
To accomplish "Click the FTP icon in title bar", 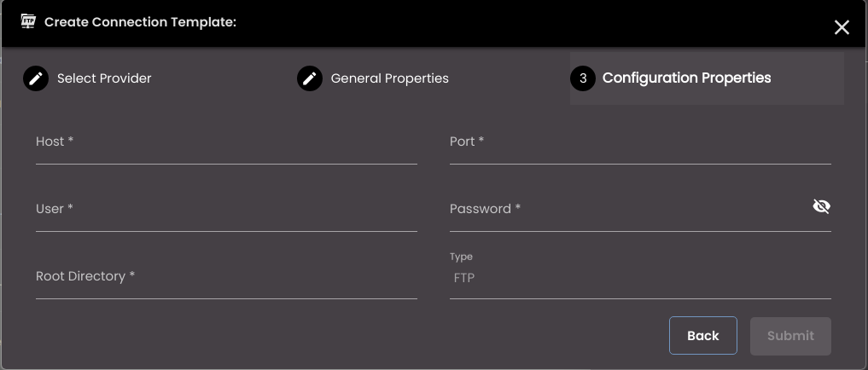I will (27, 21).
